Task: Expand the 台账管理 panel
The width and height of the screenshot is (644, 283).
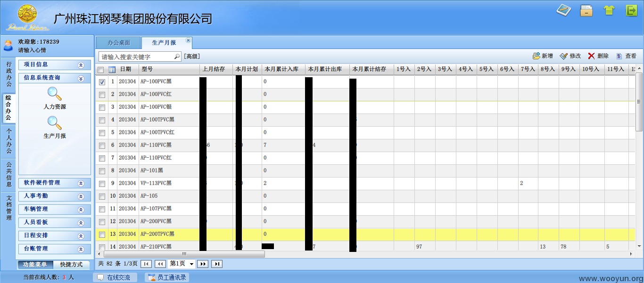Action: coord(81,249)
